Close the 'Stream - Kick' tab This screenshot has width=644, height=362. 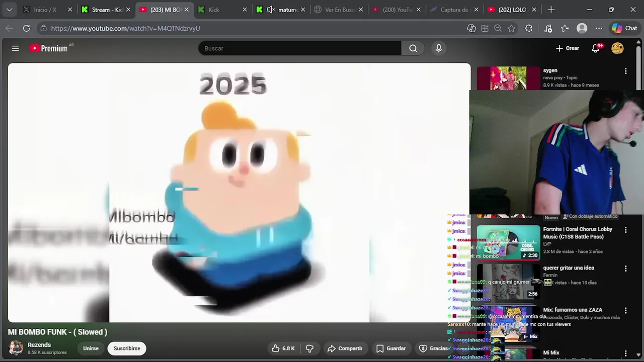[x=128, y=10]
